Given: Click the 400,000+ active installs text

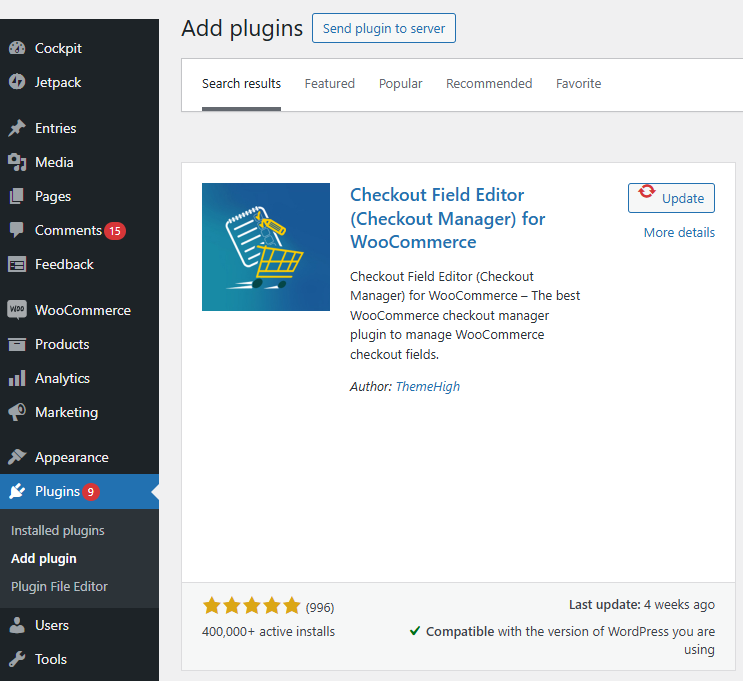Looking at the screenshot, I should click(x=268, y=632).
